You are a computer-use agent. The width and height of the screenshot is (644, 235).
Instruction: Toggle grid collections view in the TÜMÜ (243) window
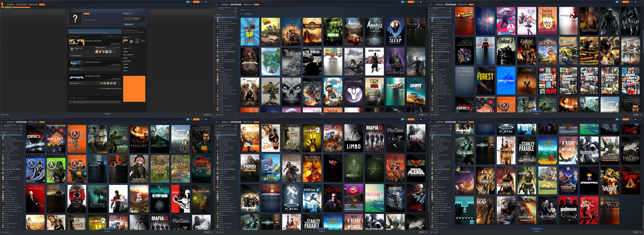pos(236,8)
